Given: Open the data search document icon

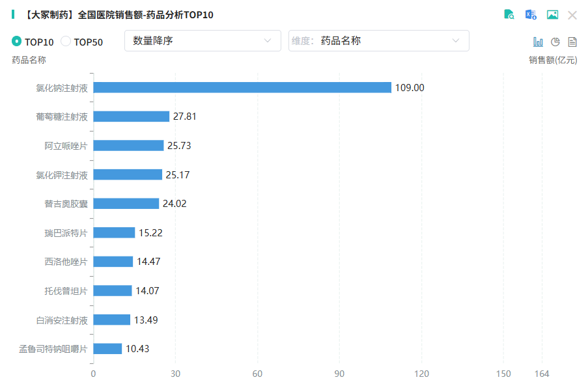Looking at the screenshot, I should [509, 14].
